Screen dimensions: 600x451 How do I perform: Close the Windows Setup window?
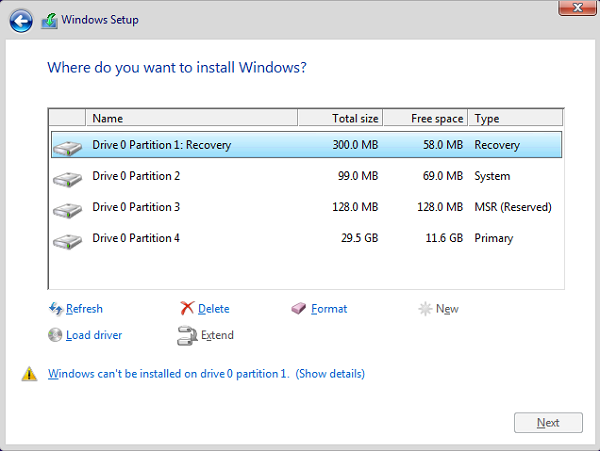pos(577,8)
